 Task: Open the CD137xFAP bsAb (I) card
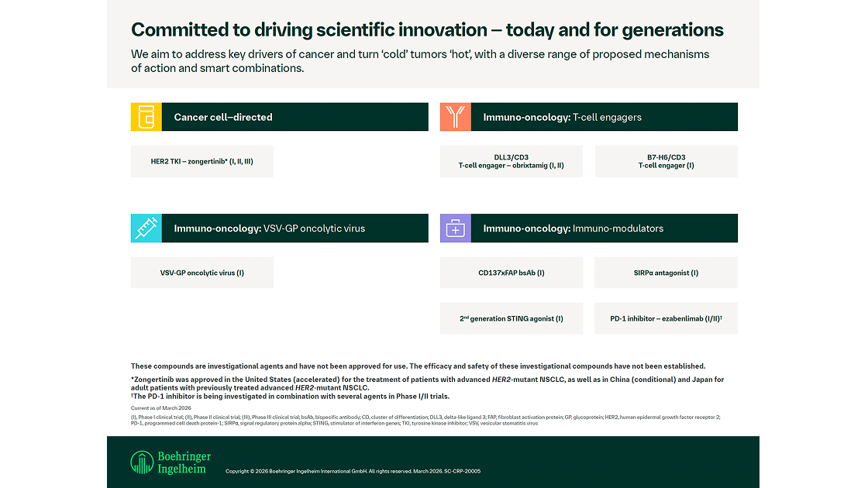pyautogui.click(x=511, y=273)
